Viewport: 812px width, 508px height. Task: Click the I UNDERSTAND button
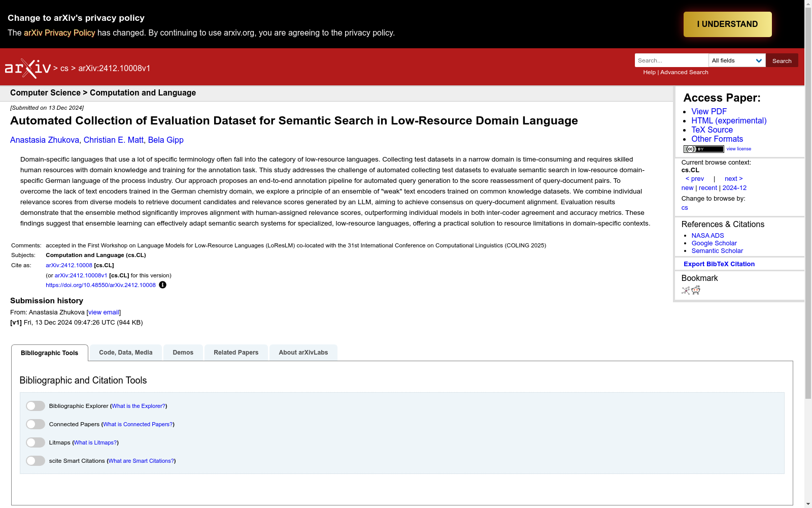tap(727, 24)
